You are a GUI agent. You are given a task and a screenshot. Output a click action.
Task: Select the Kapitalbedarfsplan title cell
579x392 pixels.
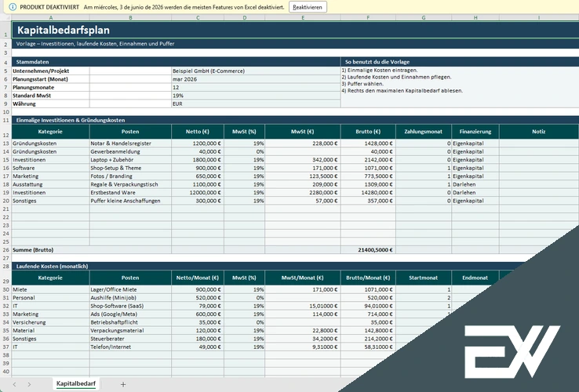[296, 30]
